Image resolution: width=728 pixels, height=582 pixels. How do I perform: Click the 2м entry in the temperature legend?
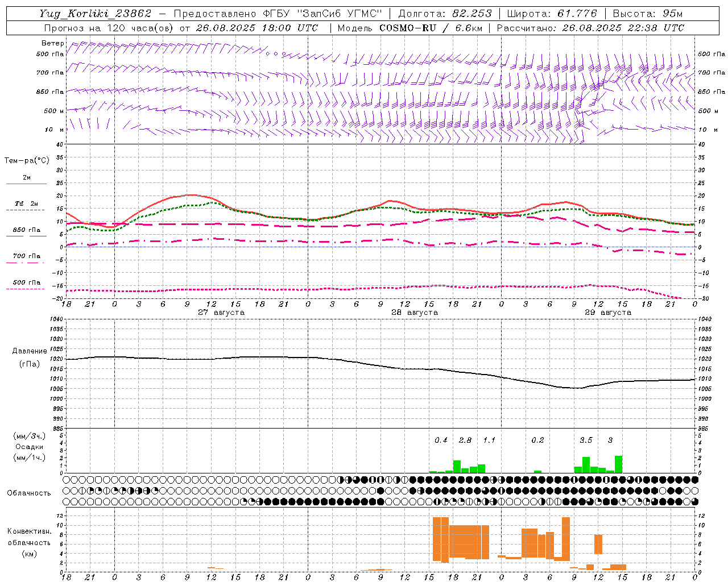(27, 178)
